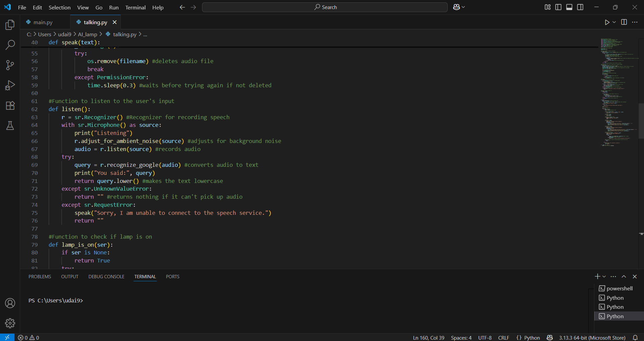Go forward with the navigation arrow

(193, 7)
